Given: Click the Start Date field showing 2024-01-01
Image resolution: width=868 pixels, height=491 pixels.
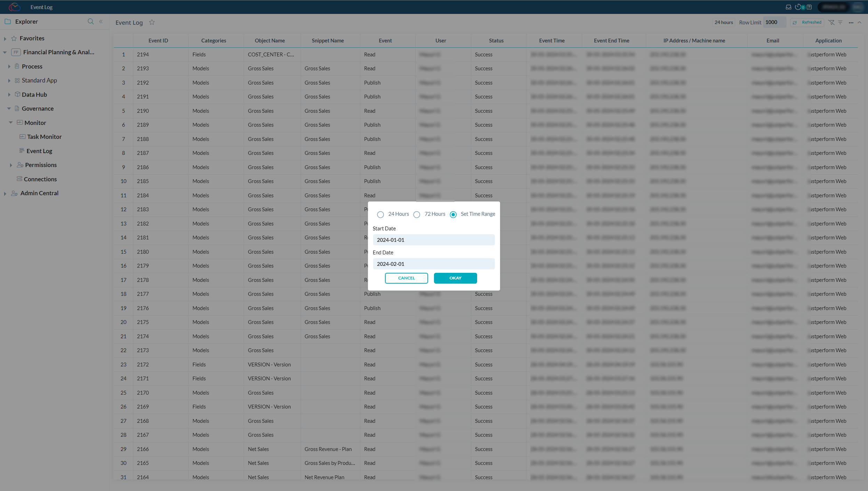Looking at the screenshot, I should [x=433, y=240].
